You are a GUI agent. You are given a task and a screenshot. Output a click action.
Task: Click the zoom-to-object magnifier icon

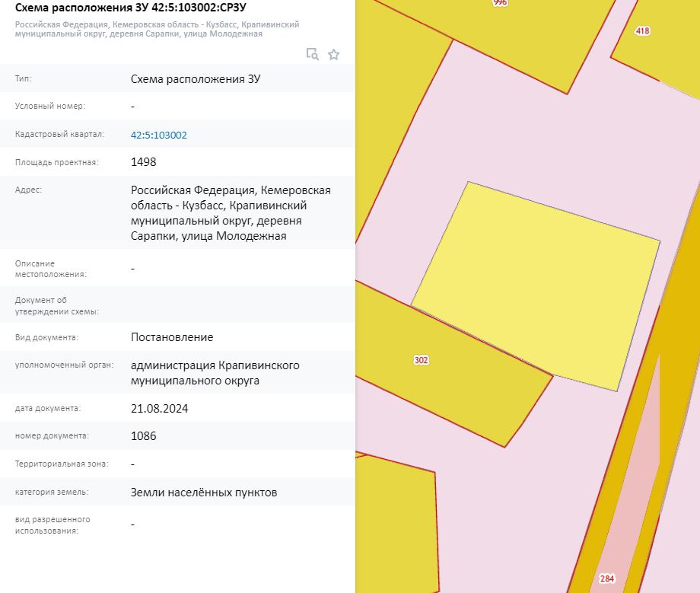pyautogui.click(x=313, y=54)
